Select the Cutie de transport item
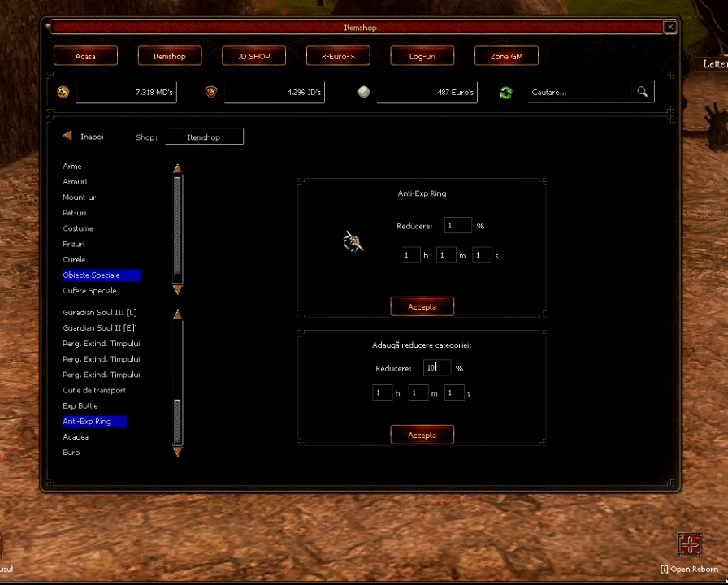Screen dimensions: 728x585 (94, 390)
